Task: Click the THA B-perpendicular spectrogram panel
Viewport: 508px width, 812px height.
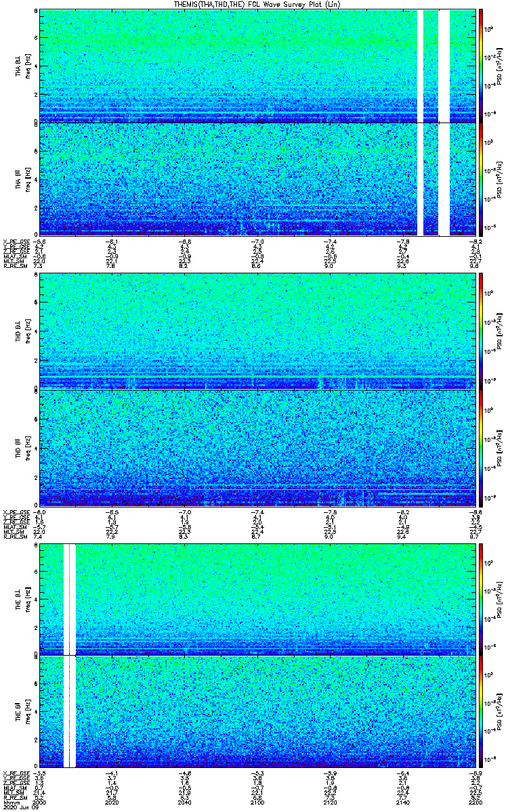Action: [x=257, y=66]
